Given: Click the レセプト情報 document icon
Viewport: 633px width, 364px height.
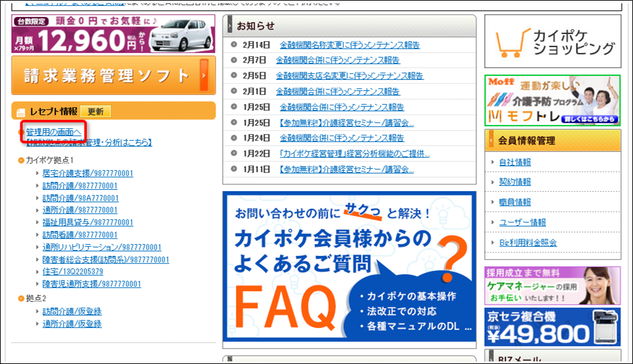Looking at the screenshot, I should point(20,112).
